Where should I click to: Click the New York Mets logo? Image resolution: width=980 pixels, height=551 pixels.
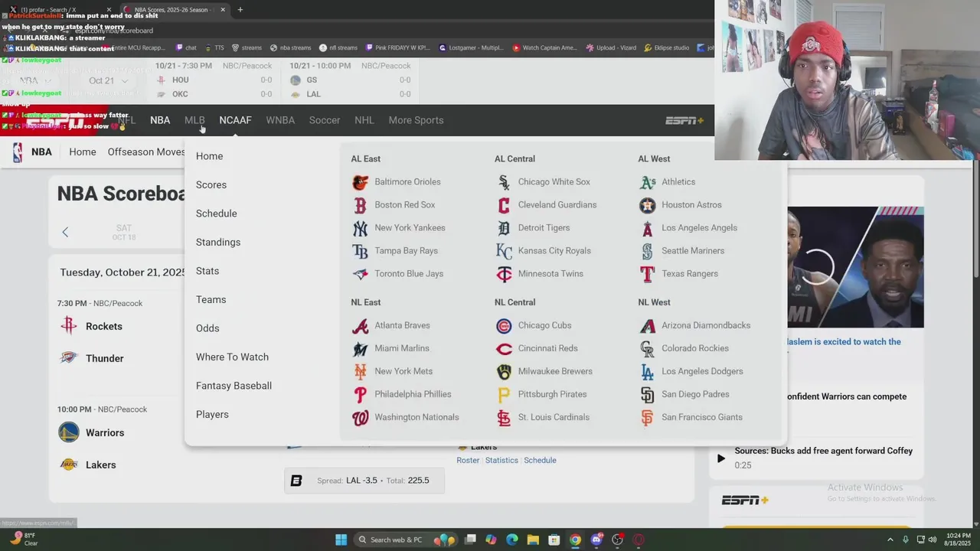[x=360, y=372]
